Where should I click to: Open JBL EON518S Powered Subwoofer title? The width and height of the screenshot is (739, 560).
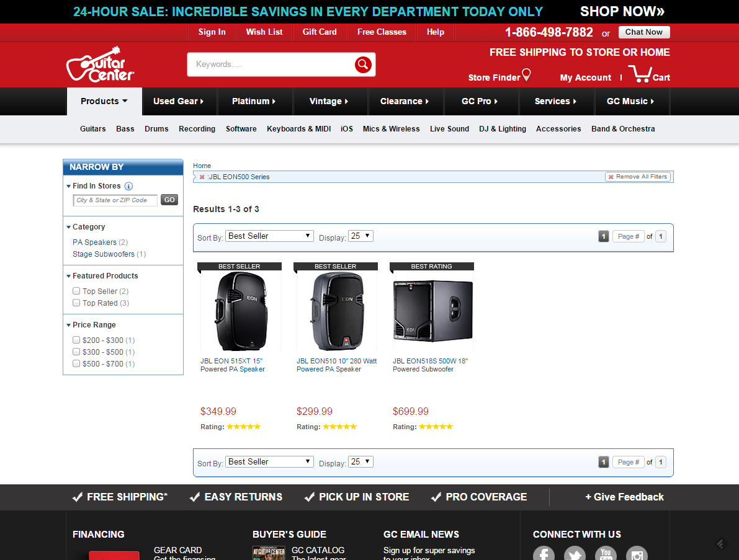430,365
